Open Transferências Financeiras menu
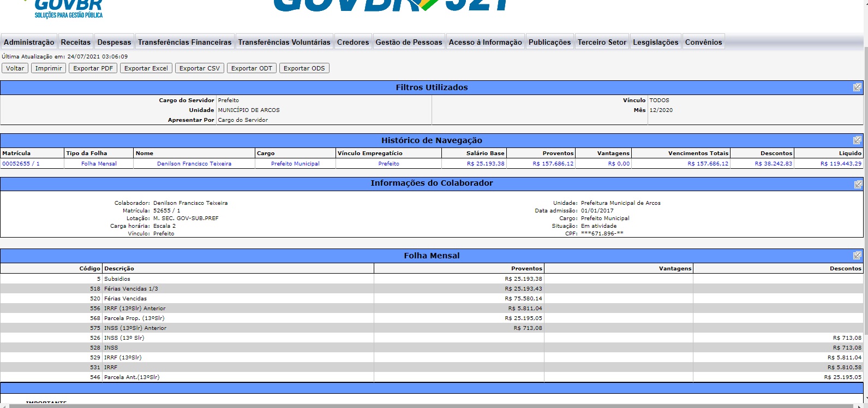Viewport: 868px width, 408px height. 185,42
